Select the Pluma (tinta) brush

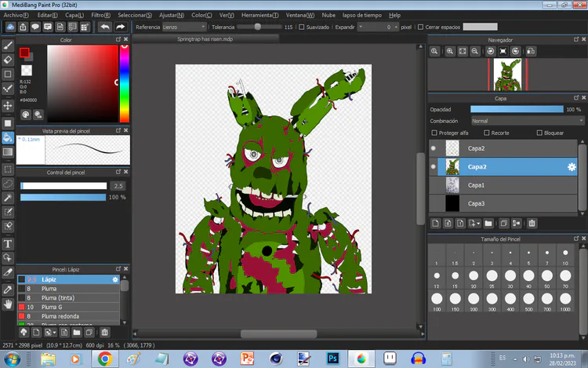click(68, 298)
